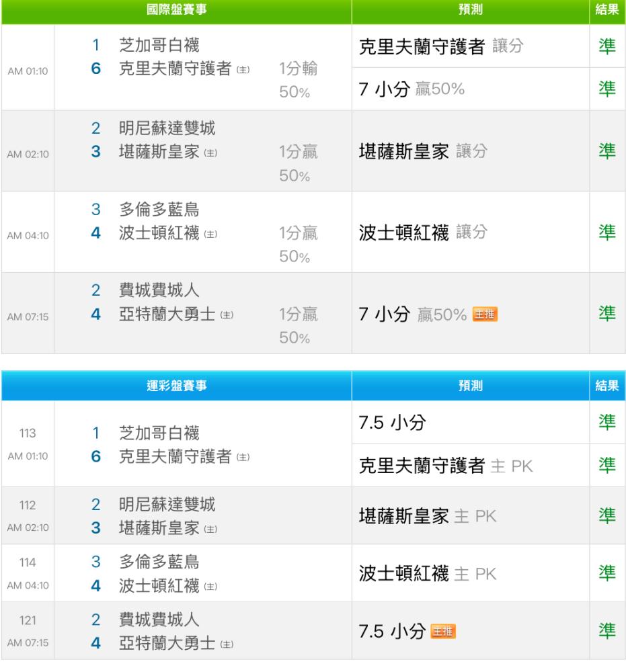Open 芝加哥白襪 team in game 113
Image resolution: width=626 pixels, height=672 pixels.
pos(159,433)
